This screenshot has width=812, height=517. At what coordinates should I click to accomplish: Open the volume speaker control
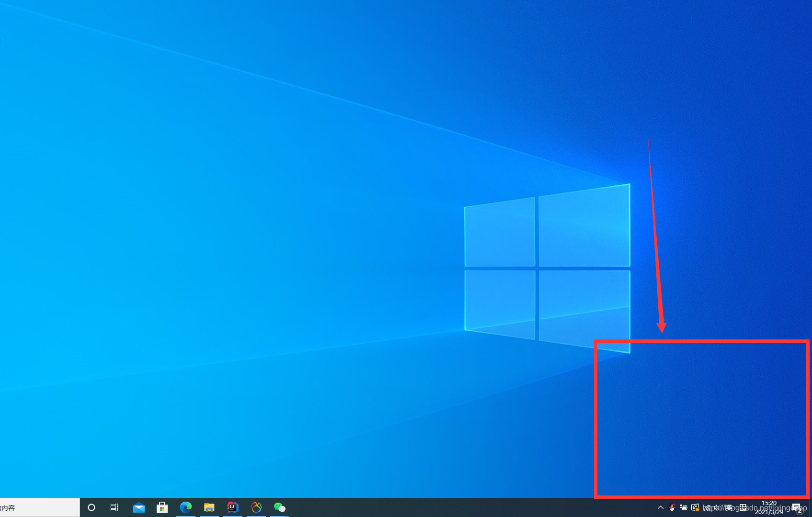pos(718,507)
